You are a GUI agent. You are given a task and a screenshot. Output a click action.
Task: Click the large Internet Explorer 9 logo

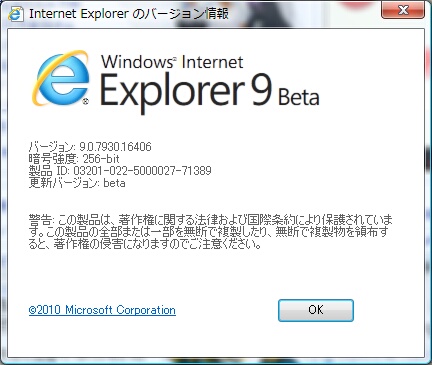tap(61, 78)
